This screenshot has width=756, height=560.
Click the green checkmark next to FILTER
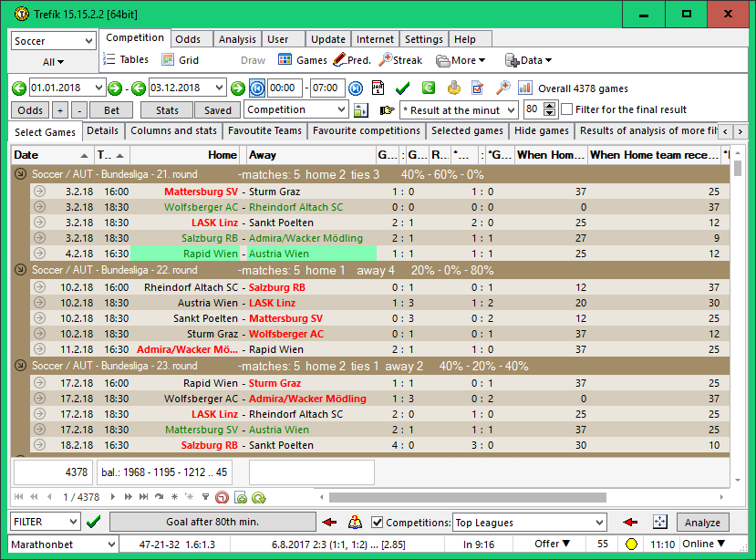[x=93, y=523]
